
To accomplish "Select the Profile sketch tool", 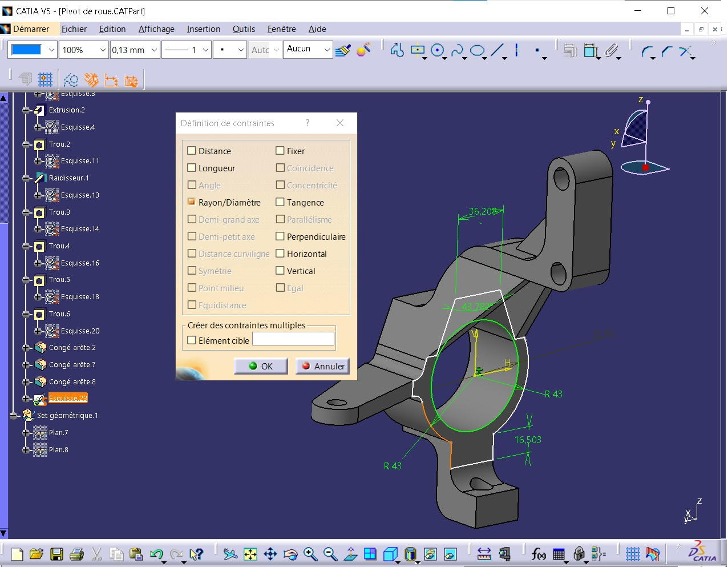I will click(x=397, y=50).
